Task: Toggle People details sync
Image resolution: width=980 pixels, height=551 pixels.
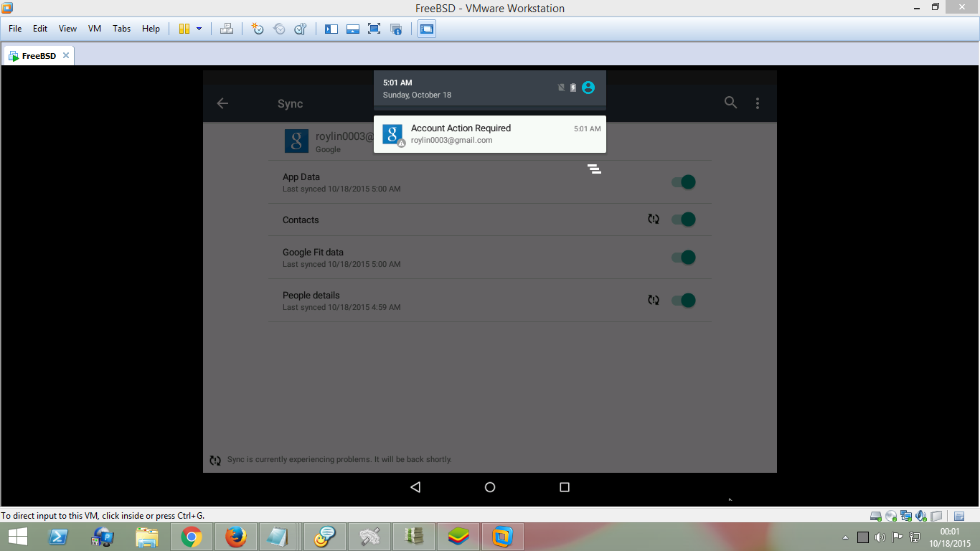Action: [684, 301]
